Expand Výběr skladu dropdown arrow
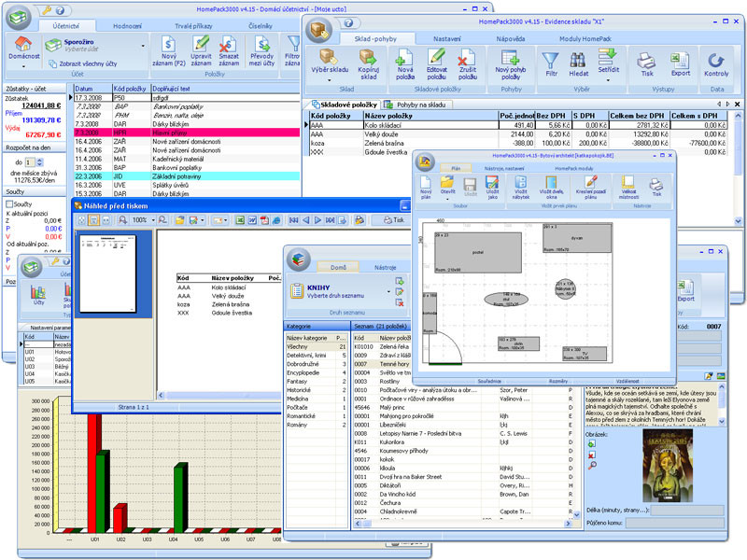The width and height of the screenshot is (747, 560). point(330,80)
